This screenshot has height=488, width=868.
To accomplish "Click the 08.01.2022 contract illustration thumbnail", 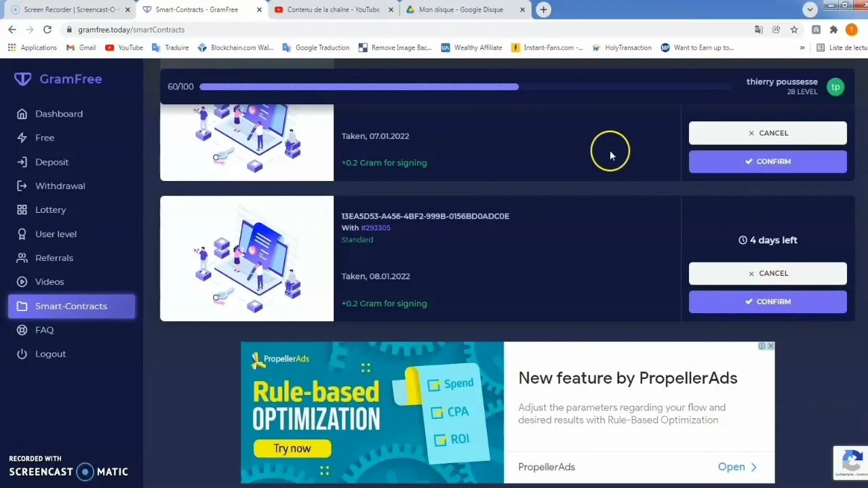I will (x=247, y=258).
